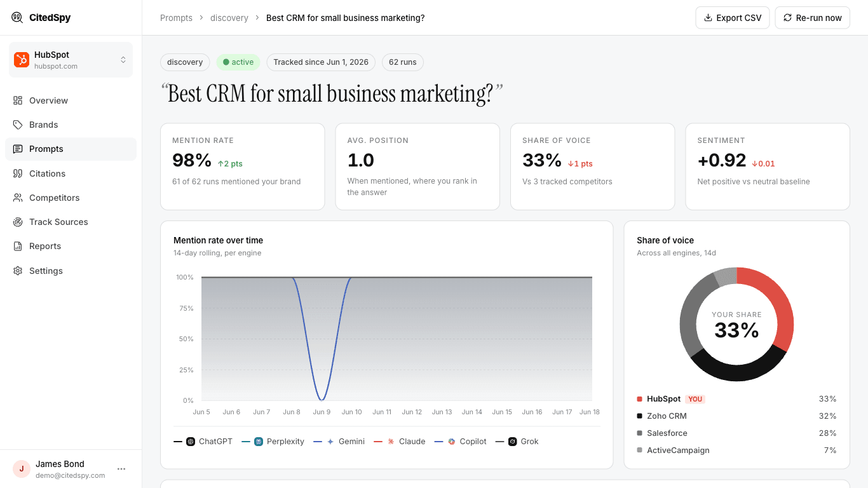
Task: Open the James Bond account menu dots
Action: (121, 469)
